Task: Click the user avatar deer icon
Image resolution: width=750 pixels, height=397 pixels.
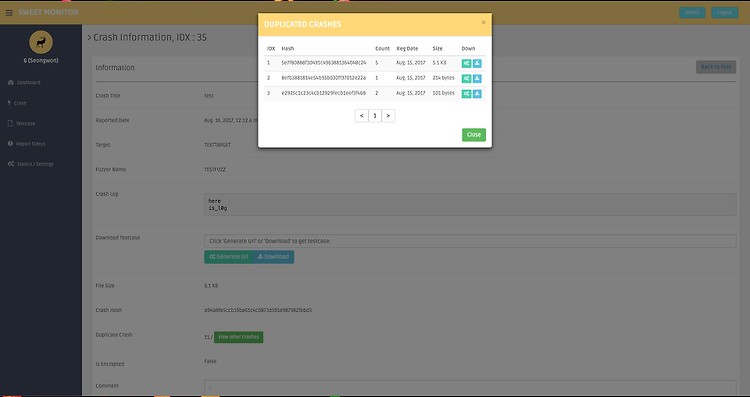Action: (41, 42)
